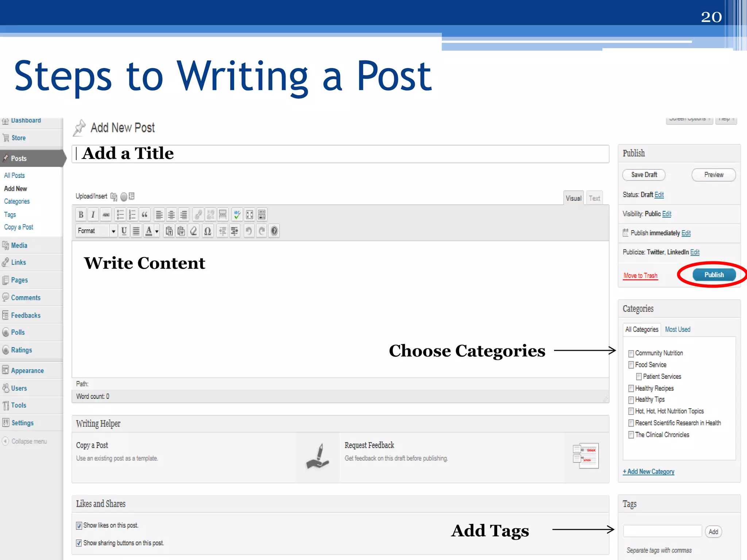This screenshot has width=747, height=560.
Task: Switch to Most Used categories tab
Action: click(x=677, y=330)
